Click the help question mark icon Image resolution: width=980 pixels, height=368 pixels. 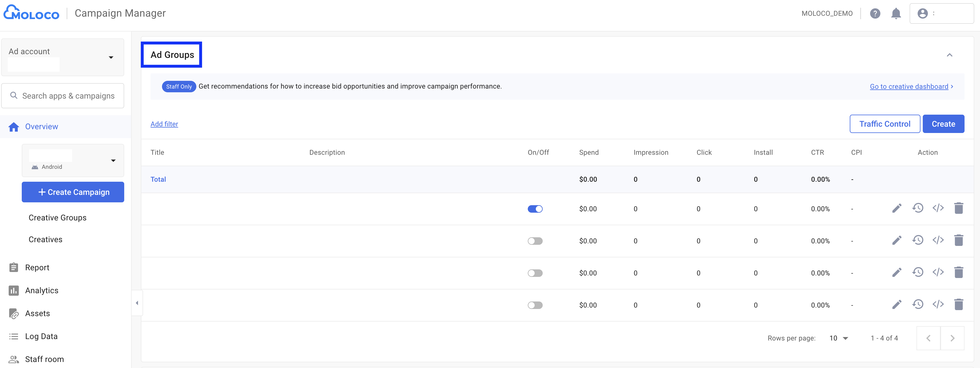(x=875, y=14)
